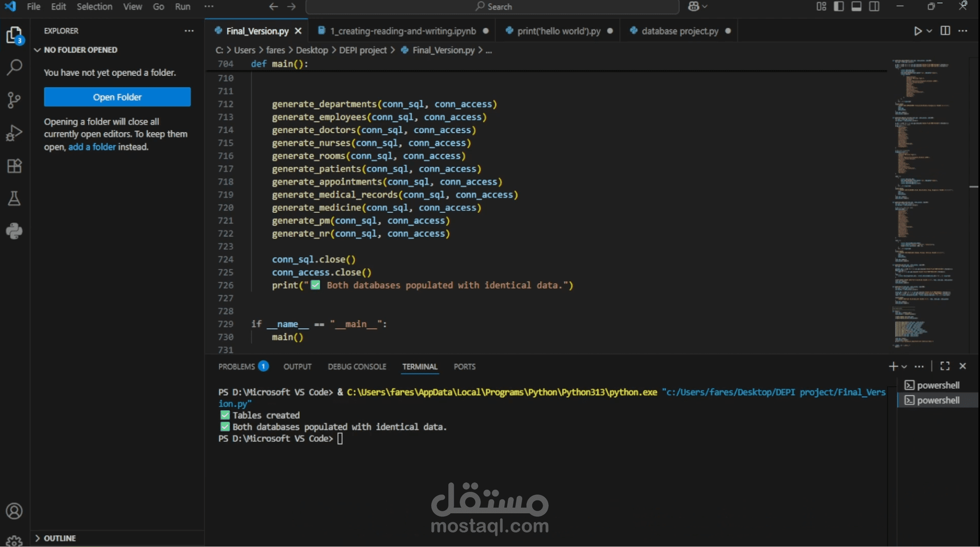This screenshot has height=547, width=980.
Task: Click the DEPI project breadcrumb
Action: (x=363, y=50)
